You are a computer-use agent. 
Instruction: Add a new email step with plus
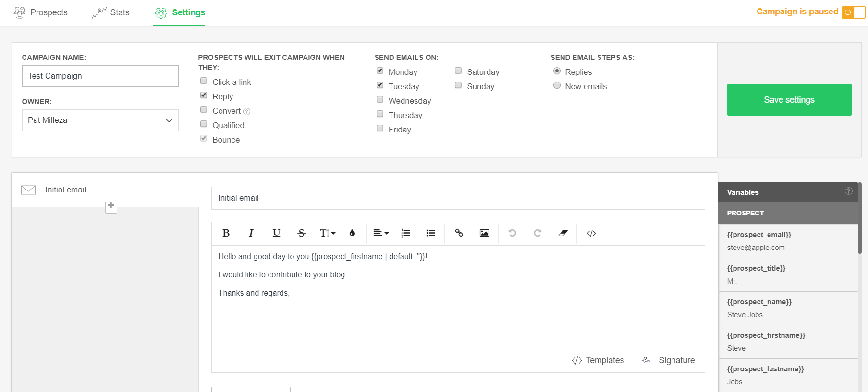point(111,206)
